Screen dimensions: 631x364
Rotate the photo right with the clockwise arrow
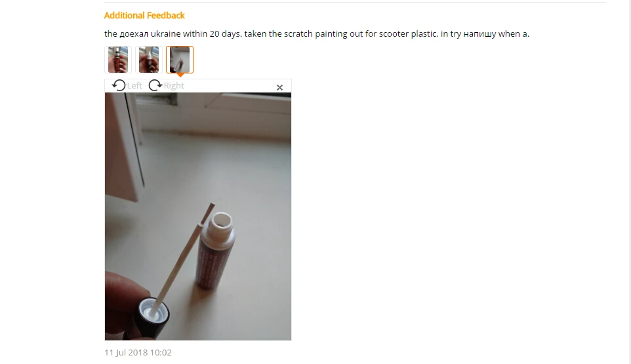pos(155,85)
